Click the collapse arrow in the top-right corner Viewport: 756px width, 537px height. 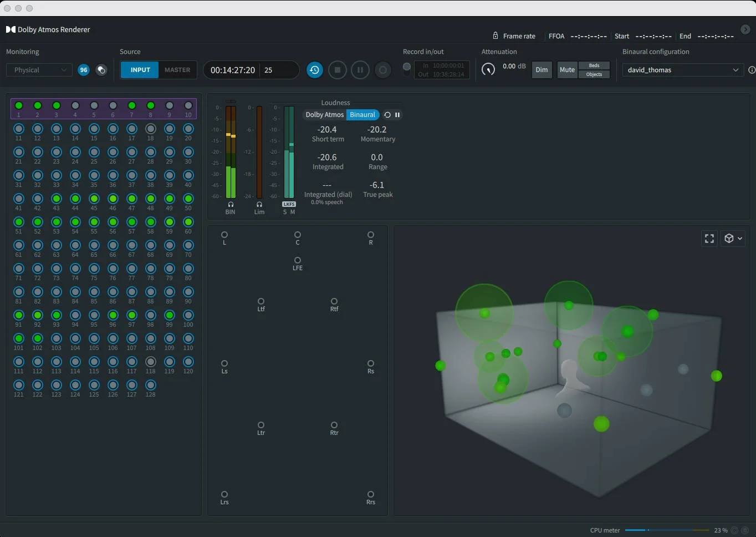[x=745, y=29]
